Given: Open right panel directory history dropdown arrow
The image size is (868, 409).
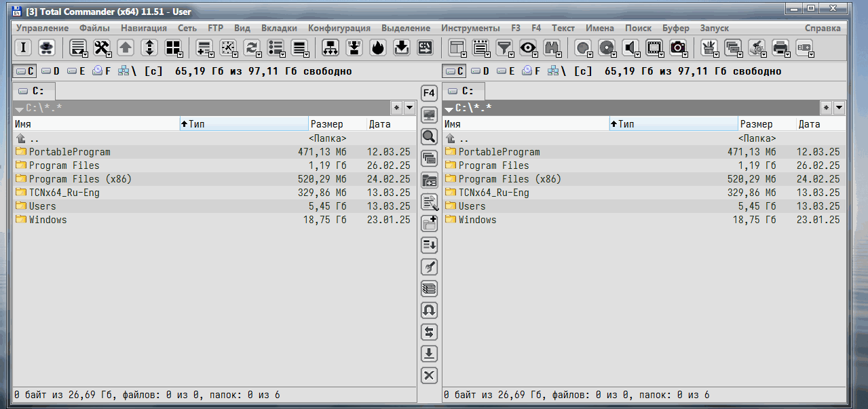Looking at the screenshot, I should point(839,108).
